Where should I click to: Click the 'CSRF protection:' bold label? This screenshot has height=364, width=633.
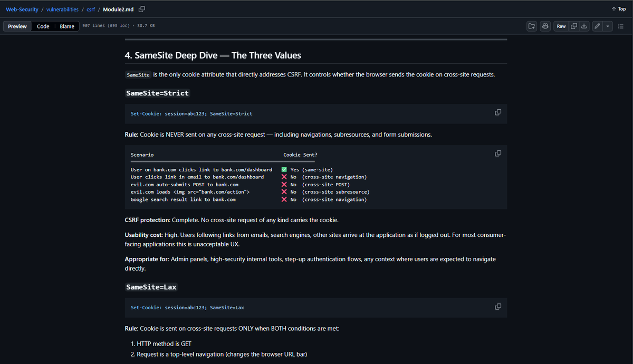coord(148,219)
